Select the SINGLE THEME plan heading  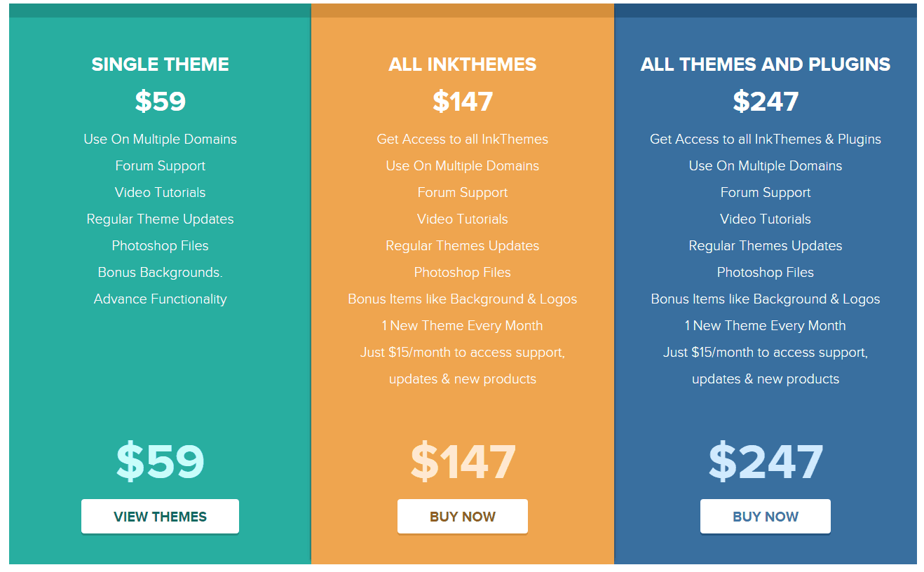pos(160,64)
